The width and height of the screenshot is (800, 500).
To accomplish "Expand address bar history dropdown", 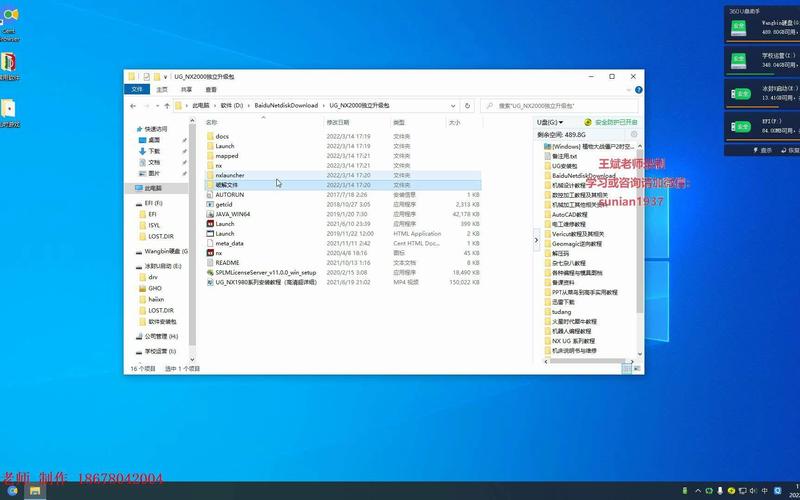I will tap(453, 106).
